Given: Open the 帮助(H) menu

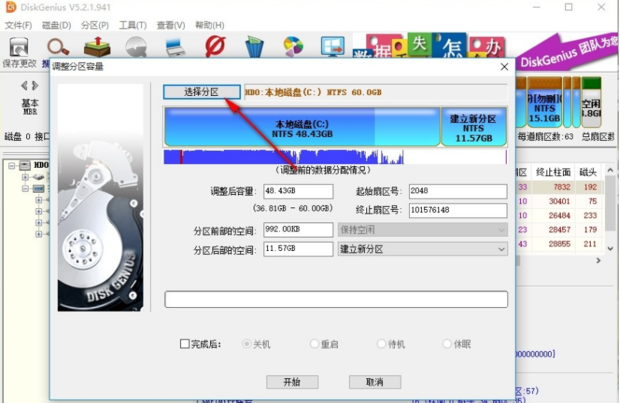Looking at the screenshot, I should [210, 25].
